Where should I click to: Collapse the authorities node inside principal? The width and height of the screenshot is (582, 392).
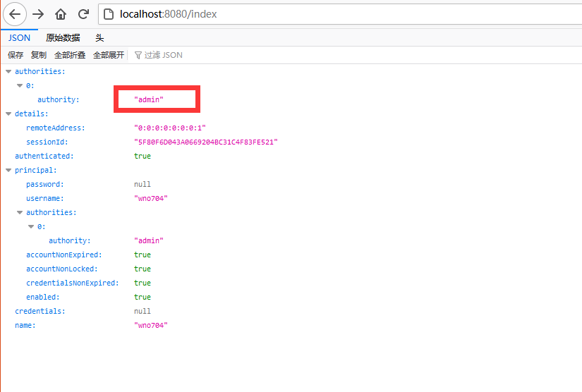coord(20,212)
